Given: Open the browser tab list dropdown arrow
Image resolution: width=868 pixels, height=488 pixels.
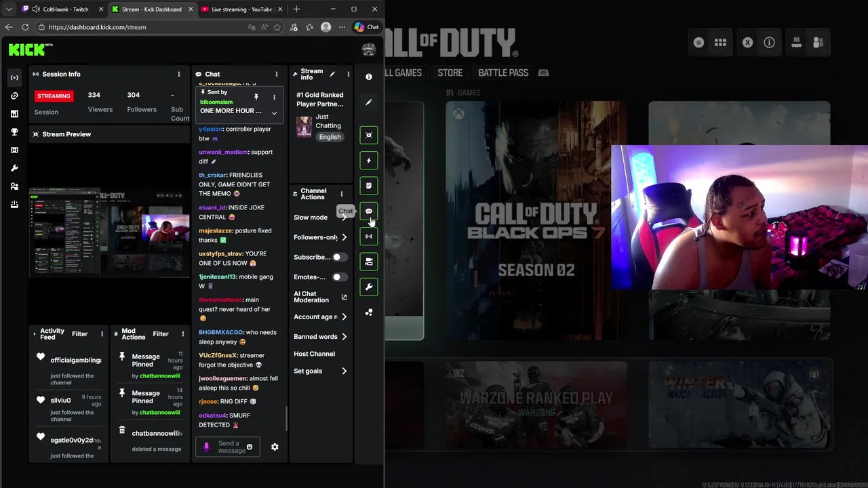Looking at the screenshot, I should [9, 9].
